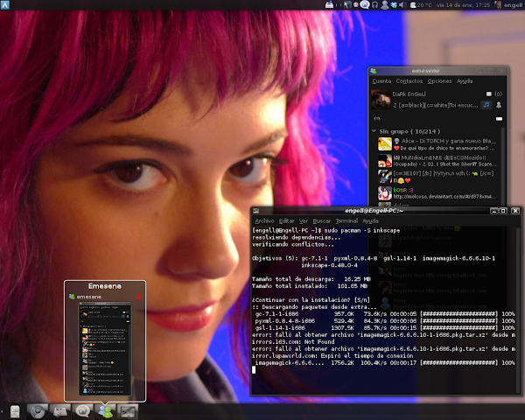This screenshot has width=525, height=420.
Task: Select the kOtiR =3 contact
Action: pos(437,193)
